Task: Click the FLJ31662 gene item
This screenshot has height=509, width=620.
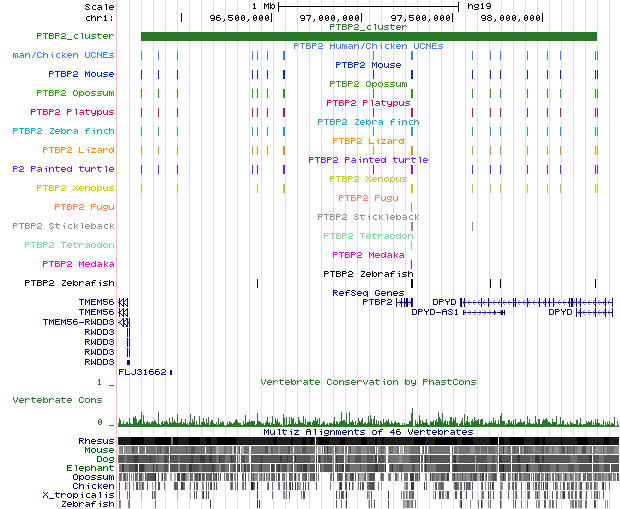Action: [x=144, y=372]
